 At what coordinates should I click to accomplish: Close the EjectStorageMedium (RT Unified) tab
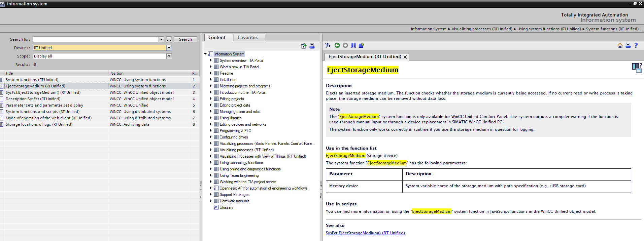pos(405,57)
